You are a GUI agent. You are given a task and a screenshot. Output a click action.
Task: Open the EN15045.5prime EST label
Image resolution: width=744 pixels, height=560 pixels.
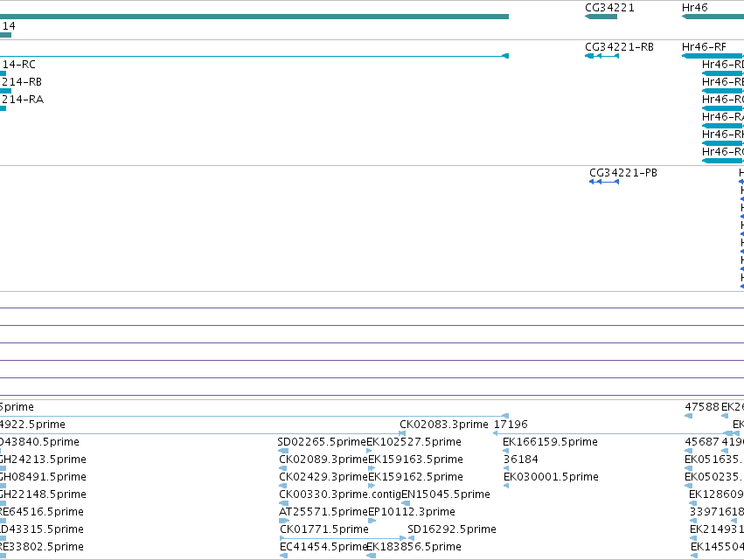[x=446, y=494]
